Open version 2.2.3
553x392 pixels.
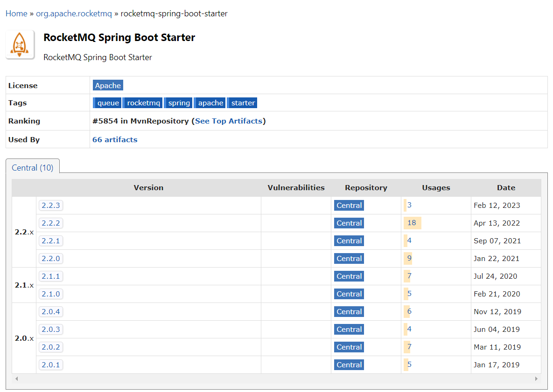point(51,206)
